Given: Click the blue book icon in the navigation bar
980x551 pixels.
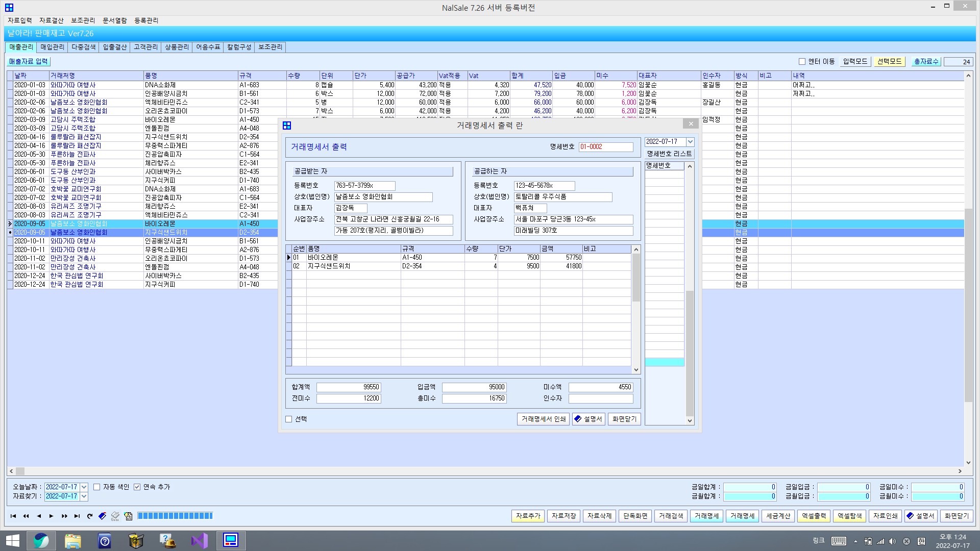Looking at the screenshot, I should [x=103, y=516].
